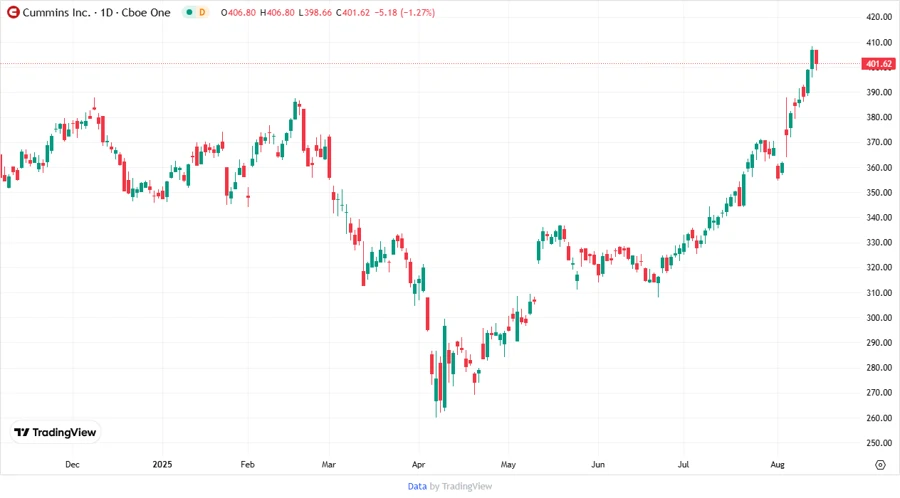900x498 pixels.
Task: Toggle the green market status dot
Action: [x=189, y=12]
